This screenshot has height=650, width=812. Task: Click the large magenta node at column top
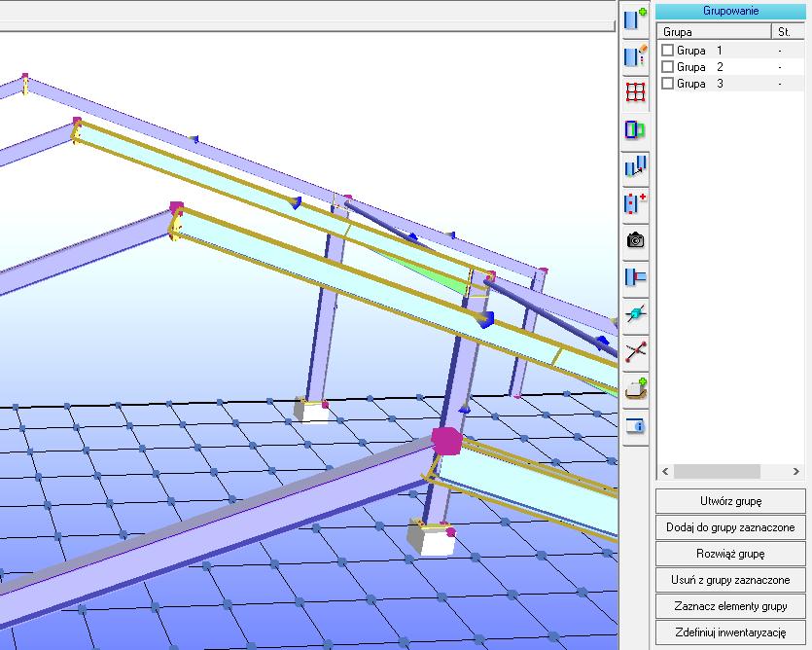[x=446, y=441]
